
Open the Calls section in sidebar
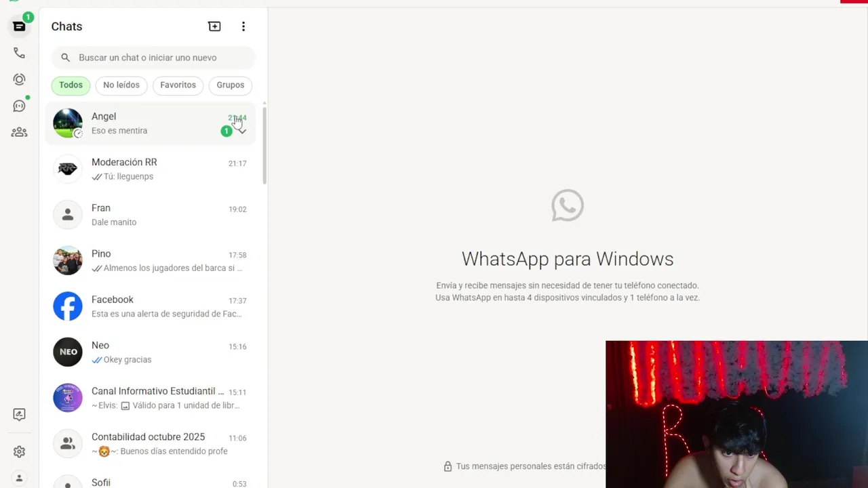[x=19, y=53]
